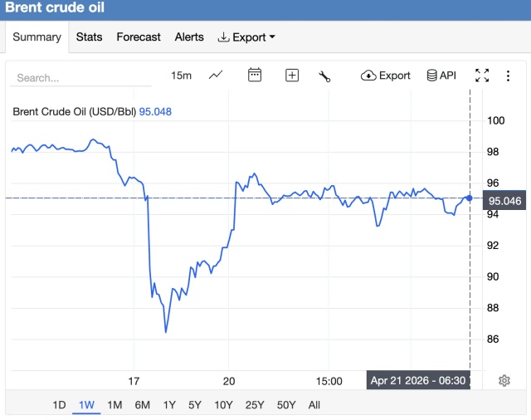Select the All time range
This screenshot has width=531, height=420.
tap(314, 405)
